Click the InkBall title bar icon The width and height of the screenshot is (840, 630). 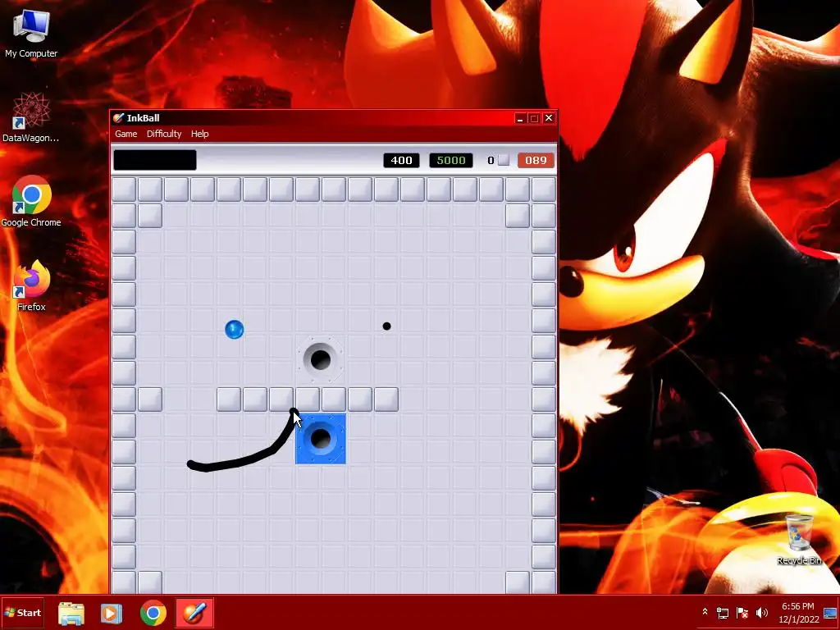pyautogui.click(x=118, y=118)
